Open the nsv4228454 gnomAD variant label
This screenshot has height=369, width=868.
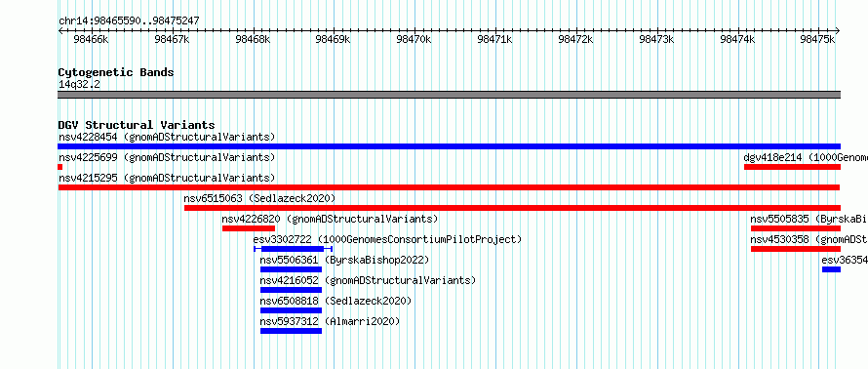167,137
